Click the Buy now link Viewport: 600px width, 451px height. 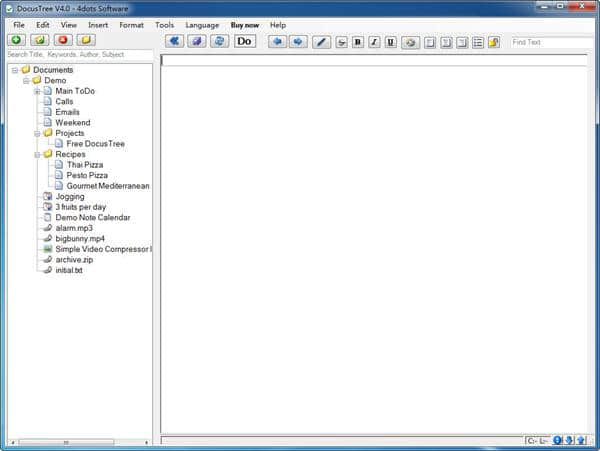244,24
